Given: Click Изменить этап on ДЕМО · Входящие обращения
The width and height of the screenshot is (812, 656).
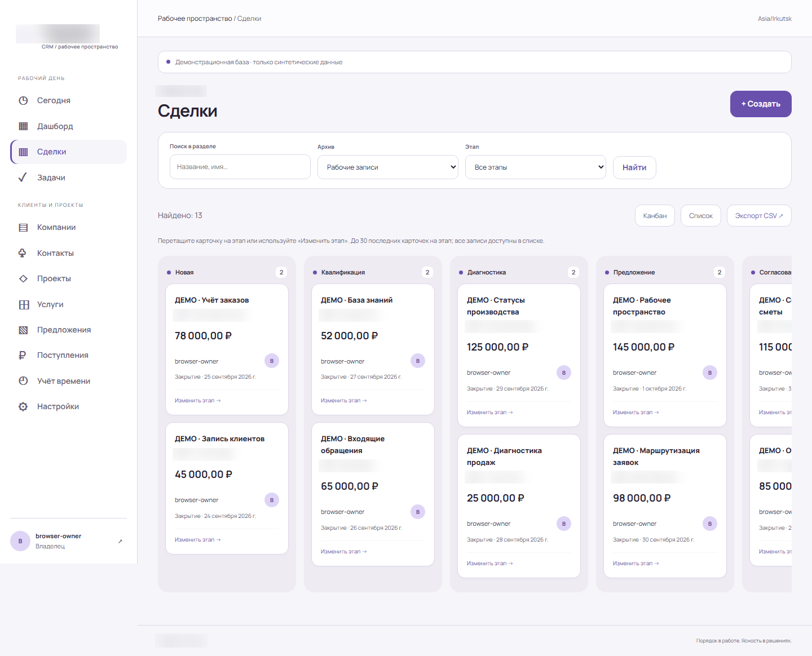Looking at the screenshot, I should 343,552.
